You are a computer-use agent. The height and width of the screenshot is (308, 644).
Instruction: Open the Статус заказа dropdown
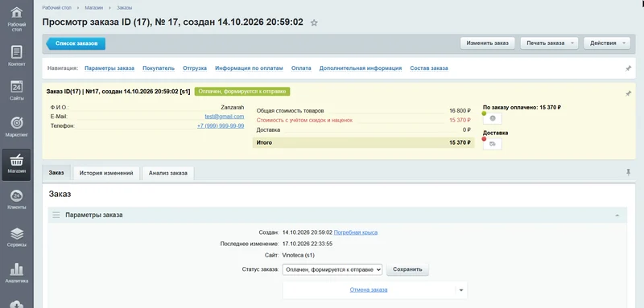point(332,269)
